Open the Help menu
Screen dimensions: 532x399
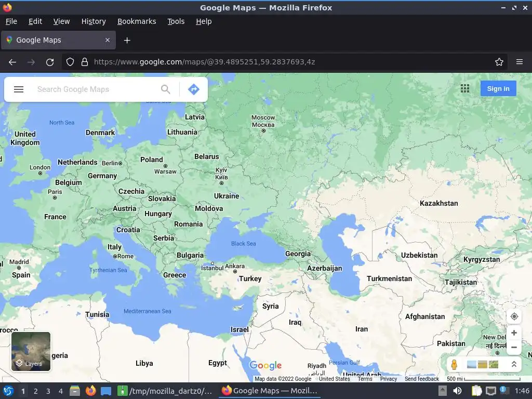click(x=204, y=21)
